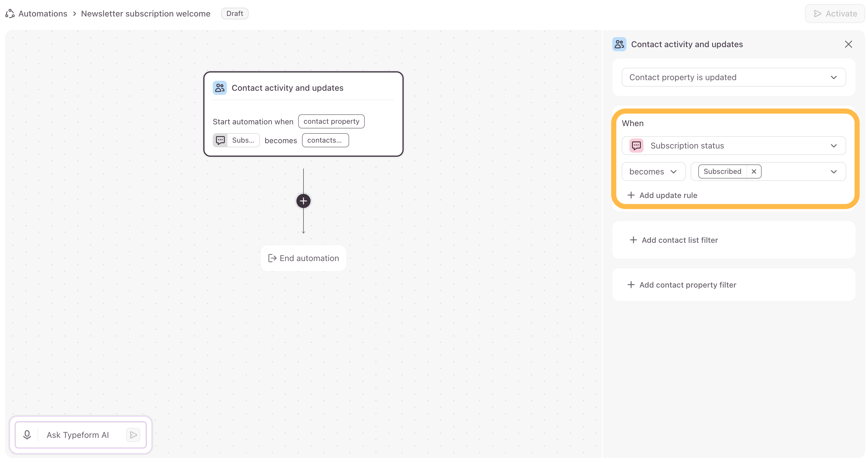Viewport: 868px width, 462px height.
Task: Select the Contact activity and updates card title
Action: 288,88
